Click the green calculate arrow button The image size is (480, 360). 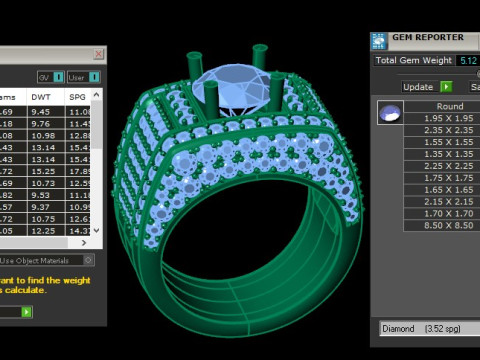(26, 312)
